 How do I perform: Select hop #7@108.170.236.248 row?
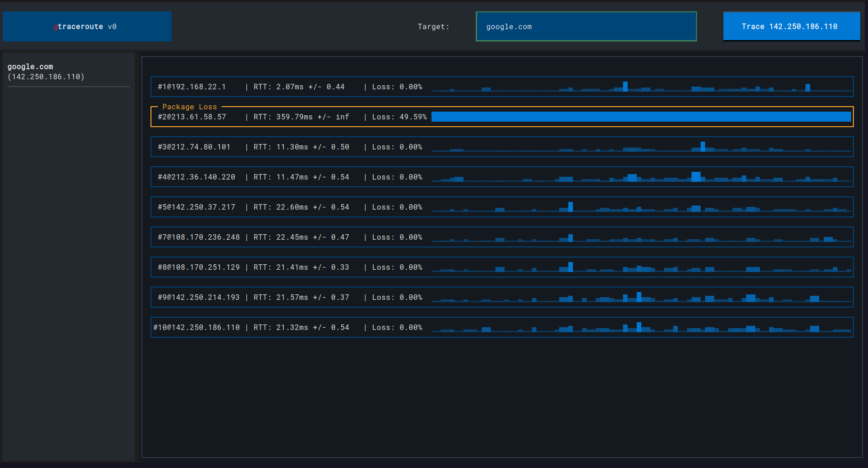(x=502, y=237)
